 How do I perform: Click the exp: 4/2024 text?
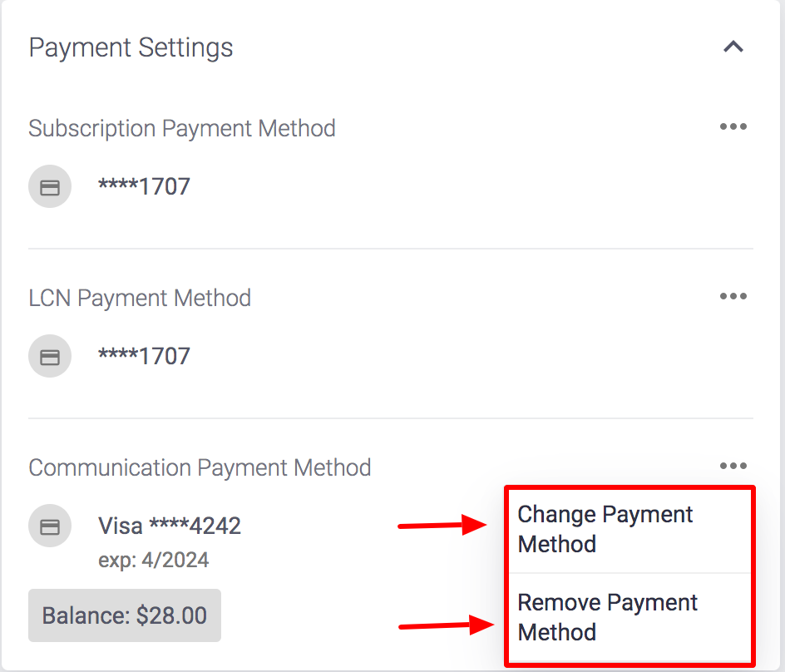click(154, 561)
